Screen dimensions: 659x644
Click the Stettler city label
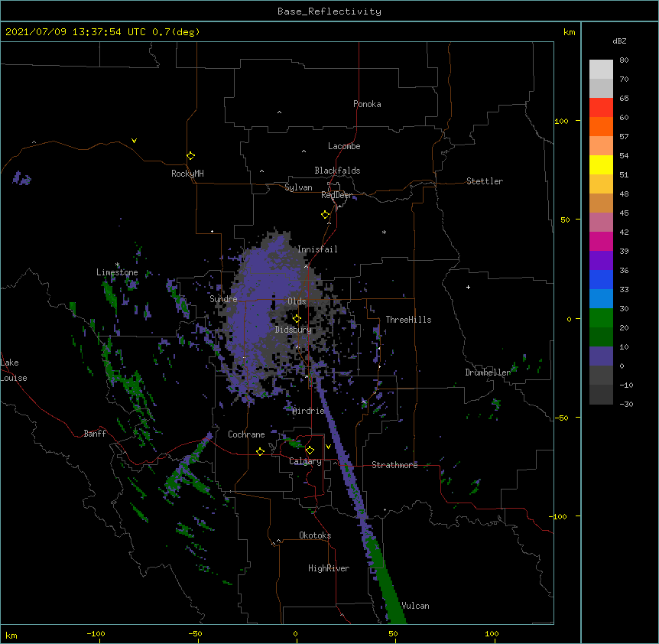[x=485, y=181]
